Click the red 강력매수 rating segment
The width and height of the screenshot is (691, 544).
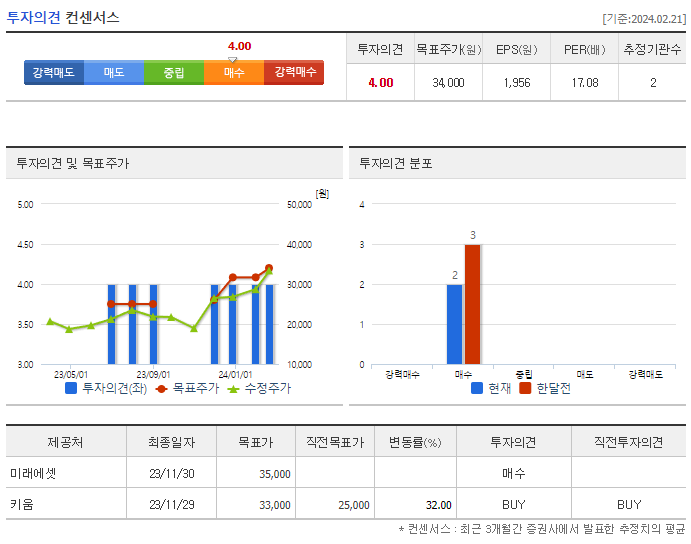(x=294, y=72)
